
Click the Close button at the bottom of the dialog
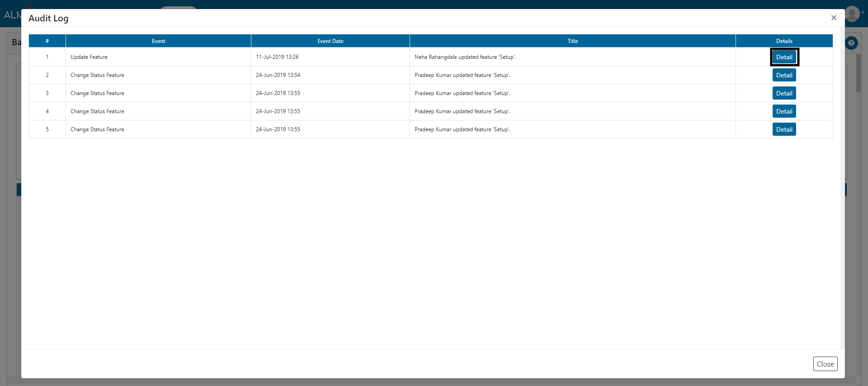pyautogui.click(x=825, y=364)
